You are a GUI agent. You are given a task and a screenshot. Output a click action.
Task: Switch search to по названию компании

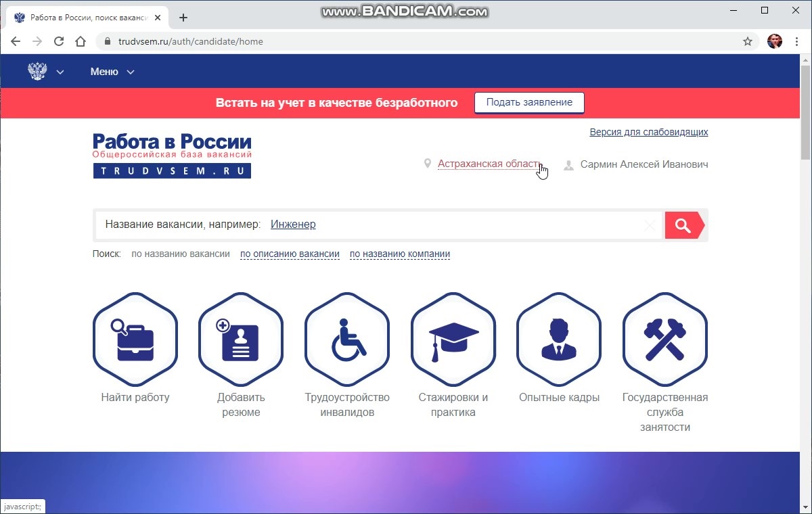click(x=400, y=254)
